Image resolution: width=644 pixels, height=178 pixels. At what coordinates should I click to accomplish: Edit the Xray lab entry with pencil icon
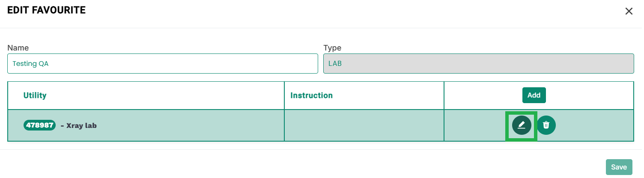tap(522, 125)
